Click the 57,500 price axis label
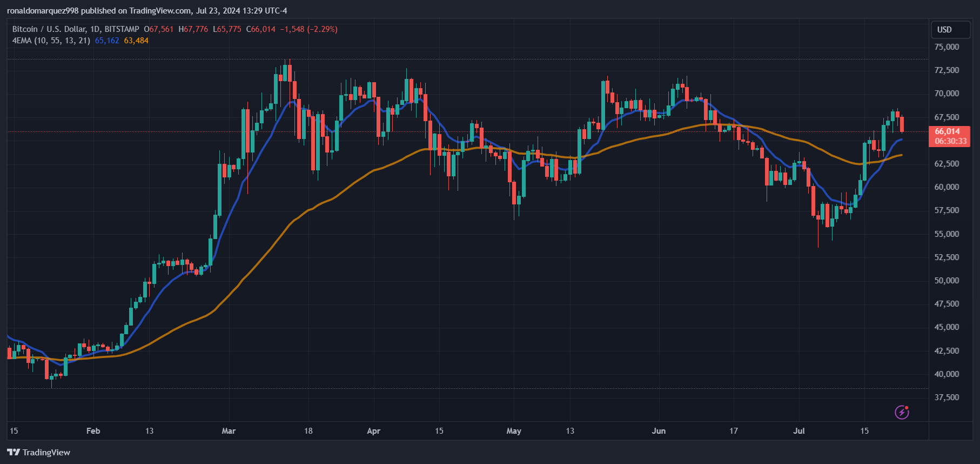 coord(947,210)
